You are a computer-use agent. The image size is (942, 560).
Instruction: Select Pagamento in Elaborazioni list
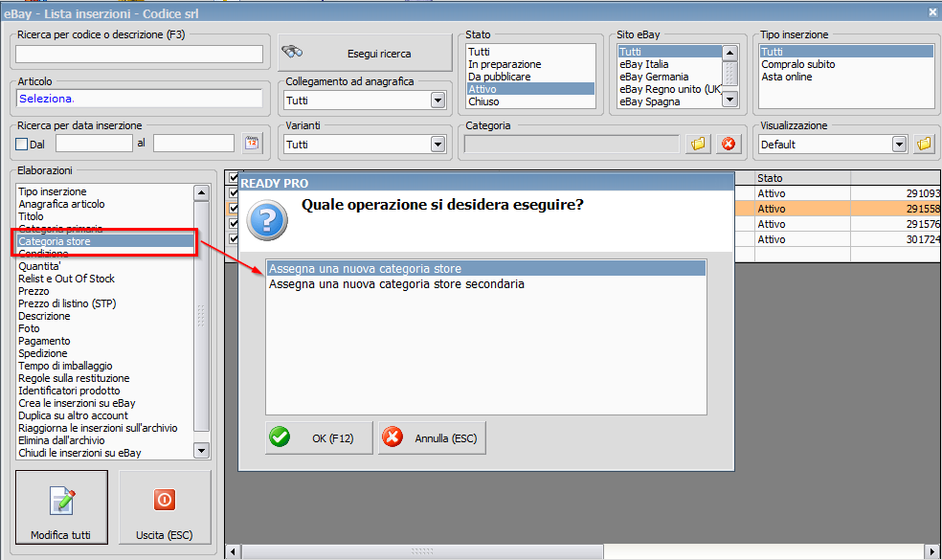point(44,342)
